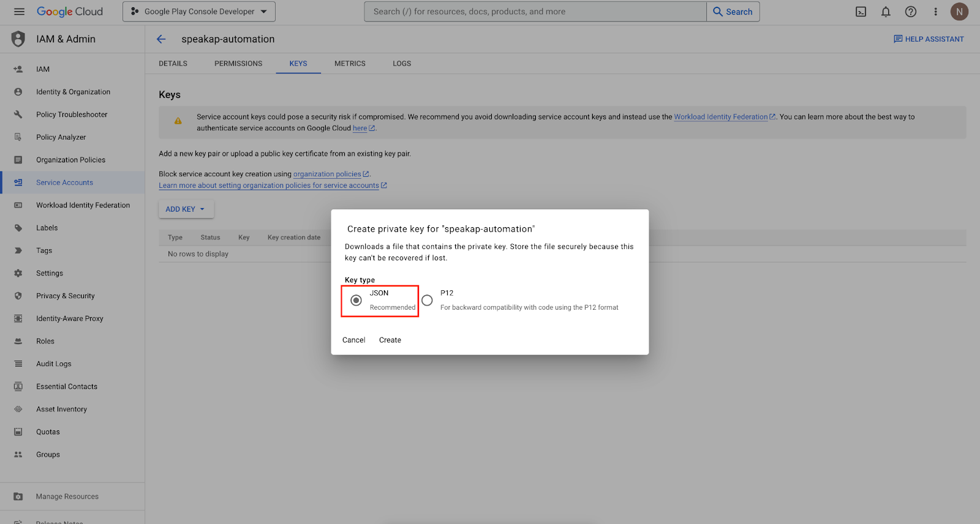This screenshot has width=980, height=524.
Task: Switch to the PERMISSIONS tab
Action: tap(238, 64)
